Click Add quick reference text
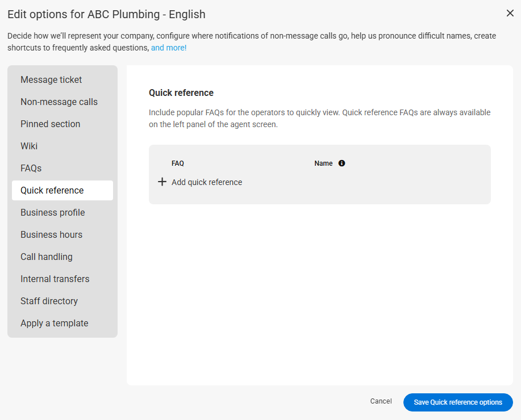 tap(207, 182)
